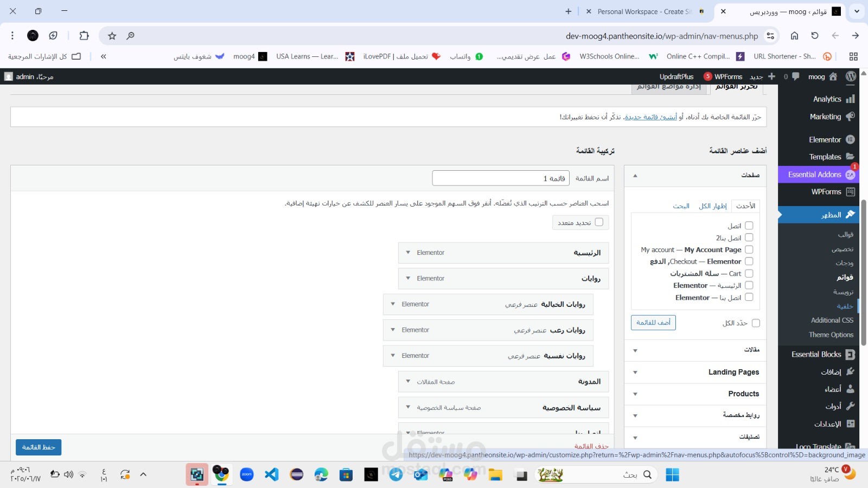The image size is (868, 488).
Task: Expand روايات رعب sub item options
Action: [x=393, y=330]
